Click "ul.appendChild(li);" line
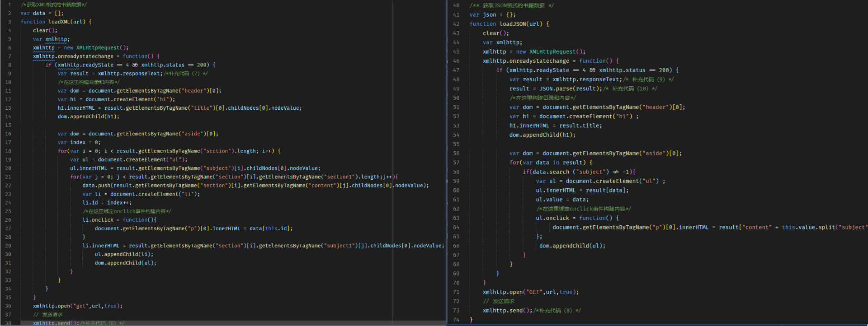This screenshot has width=868, height=326. [x=124, y=254]
